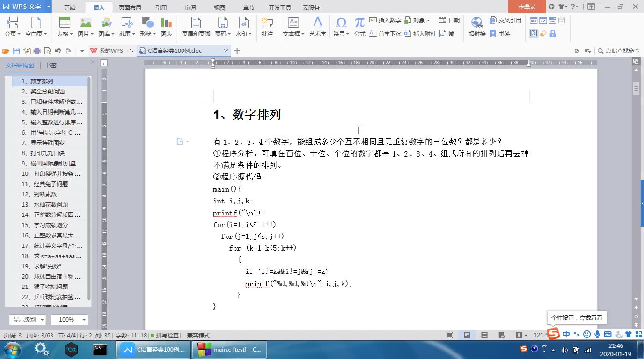Enable the document lock protection icon

click(553, 34)
